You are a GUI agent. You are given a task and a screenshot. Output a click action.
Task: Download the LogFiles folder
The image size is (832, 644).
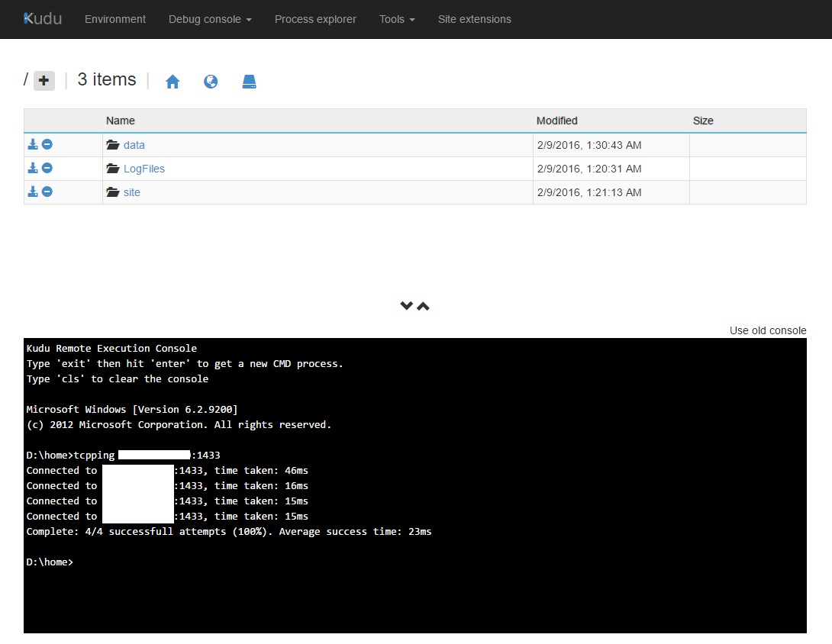click(33, 168)
